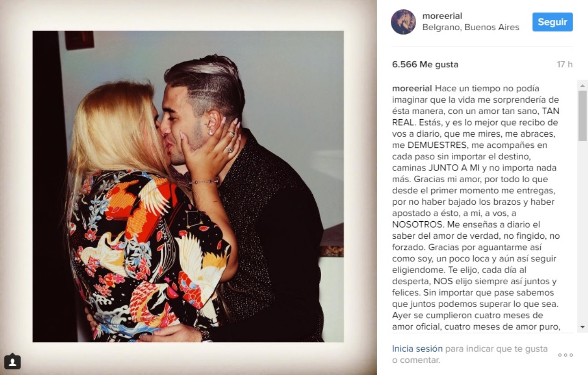Open moreerial username in the header
Viewport: 588px width, 375px height.
click(x=442, y=16)
